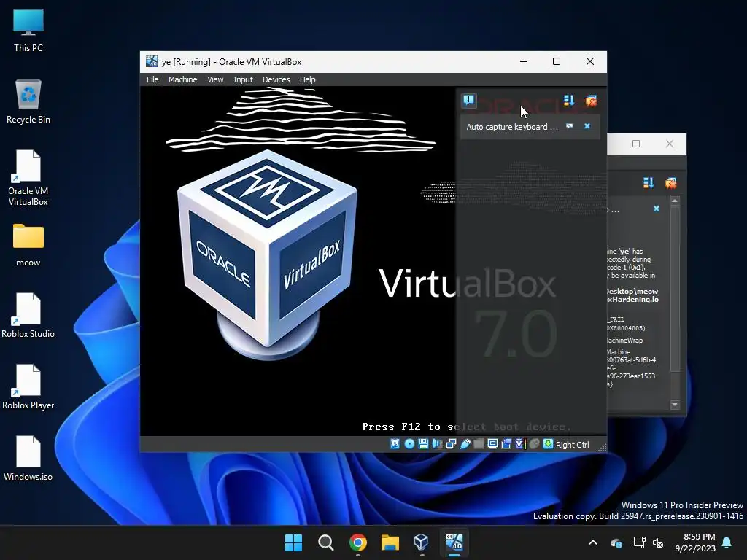Click the optical disk indicator in status bar
This screenshot has width=747, height=560.
pos(409,444)
